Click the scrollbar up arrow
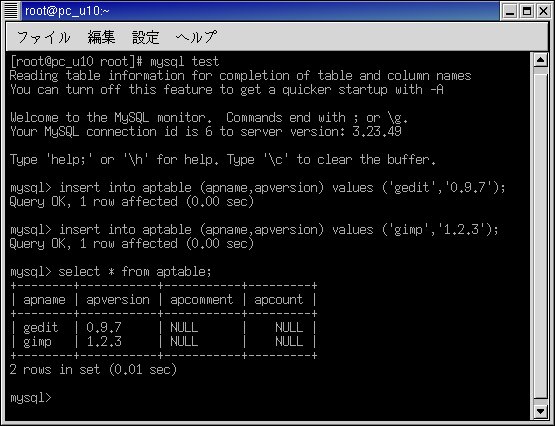 coord(540,60)
